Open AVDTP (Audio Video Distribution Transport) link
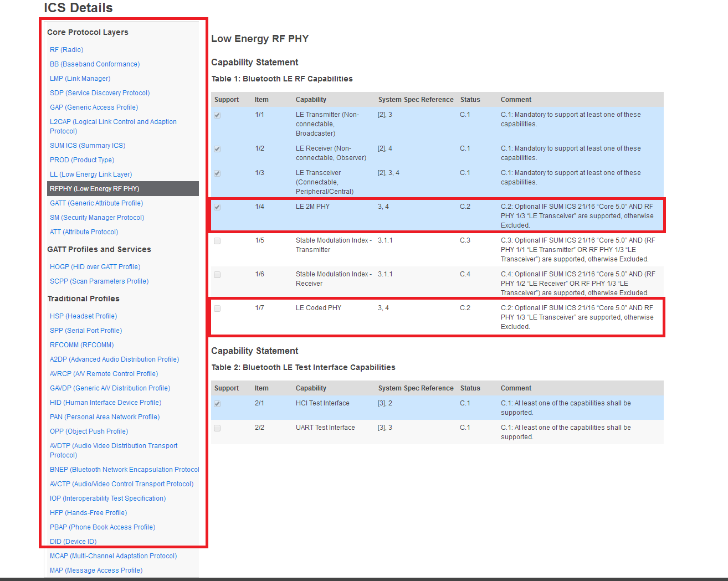Screen dimensions: 728x581 [x=114, y=450]
